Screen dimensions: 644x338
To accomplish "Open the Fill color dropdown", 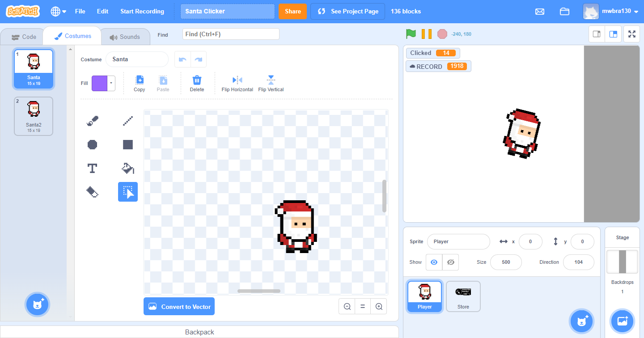I will tap(110, 83).
